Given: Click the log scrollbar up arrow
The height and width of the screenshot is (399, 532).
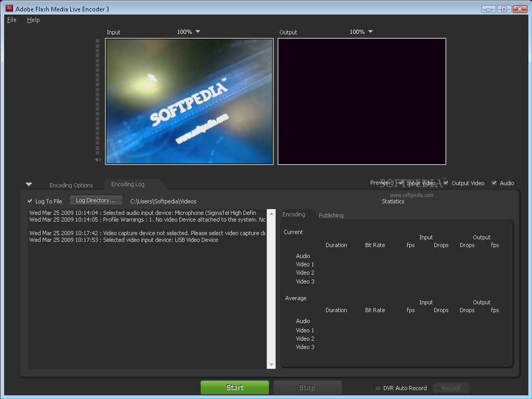Looking at the screenshot, I should click(x=271, y=214).
